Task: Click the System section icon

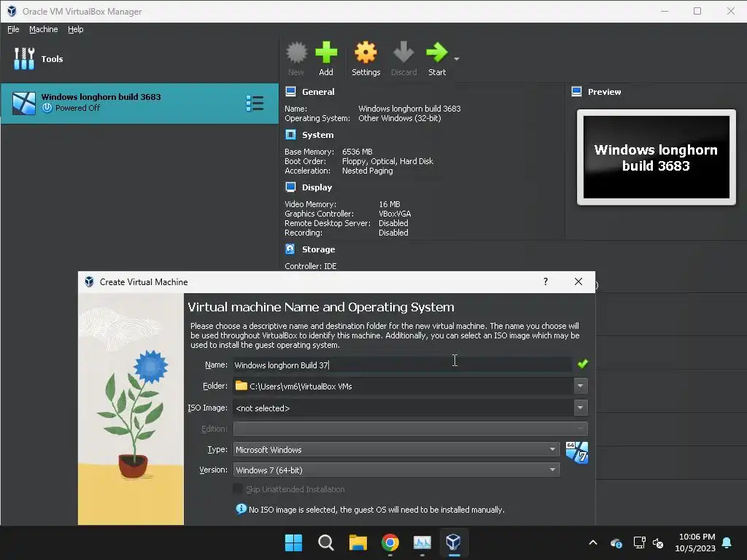Action: [290, 135]
